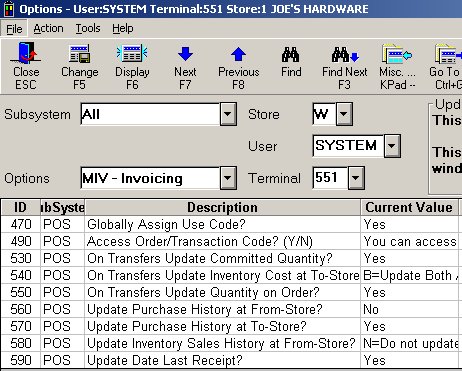Expand the Options MIV - Invoicing dropdown
Screen dimensions: 462x371
click(228, 178)
